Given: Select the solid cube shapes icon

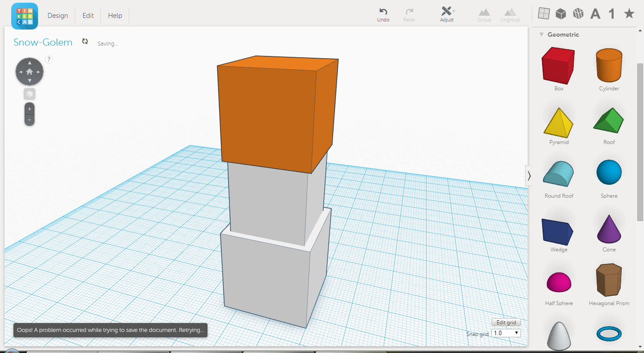Looking at the screenshot, I should [x=560, y=14].
